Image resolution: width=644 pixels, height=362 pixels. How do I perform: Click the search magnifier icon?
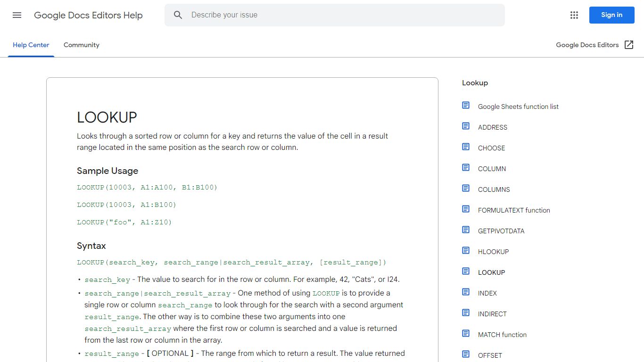178,15
